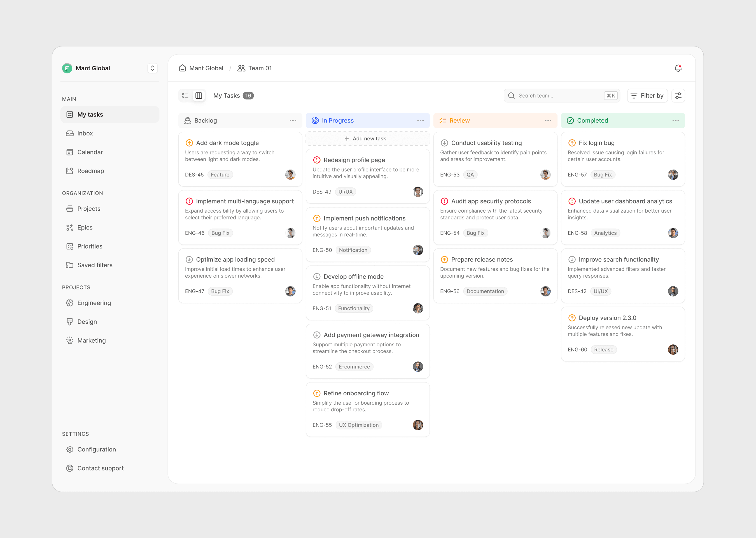Click the high priority icon on Redesign profile page
Screen dimensions: 756x538
pos(317,160)
